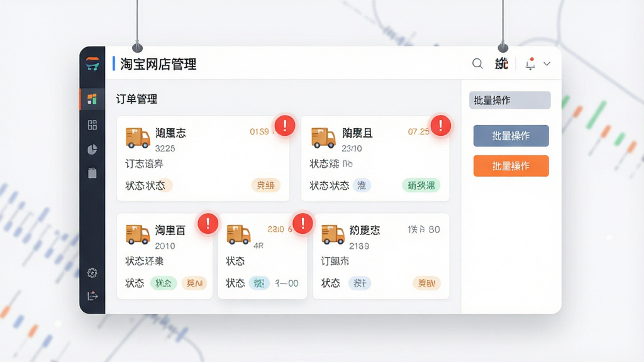The image size is (644, 362).
Task: Click the orange tag on card 3225
Action: pyautogui.click(x=266, y=185)
